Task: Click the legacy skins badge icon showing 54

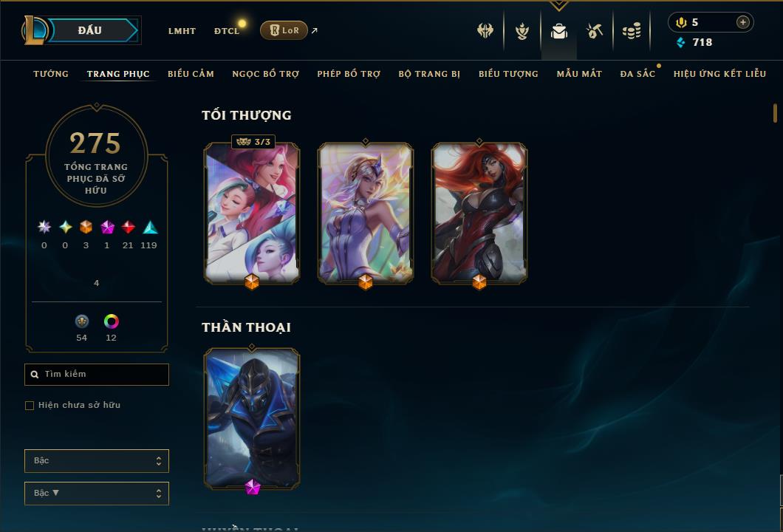Action: (82, 321)
